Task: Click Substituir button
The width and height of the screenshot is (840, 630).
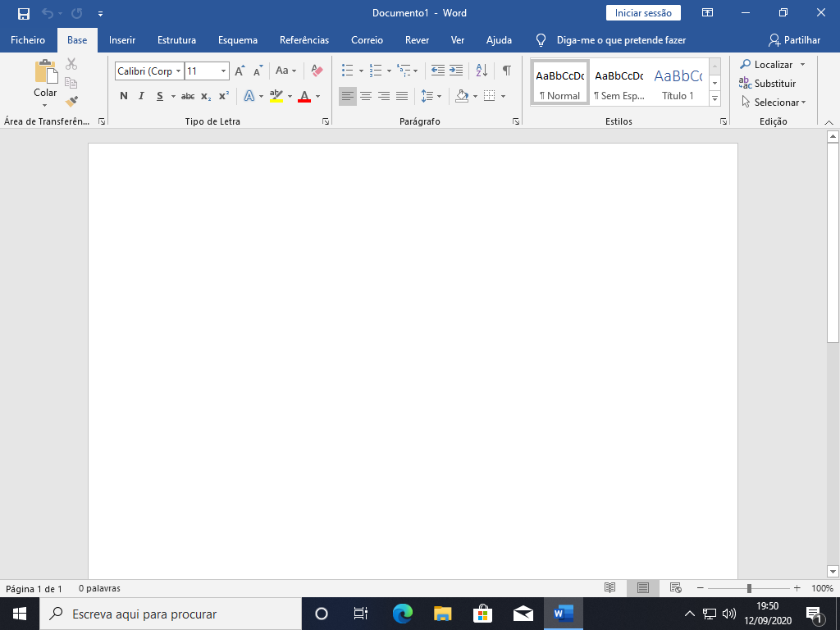Action: [767, 83]
